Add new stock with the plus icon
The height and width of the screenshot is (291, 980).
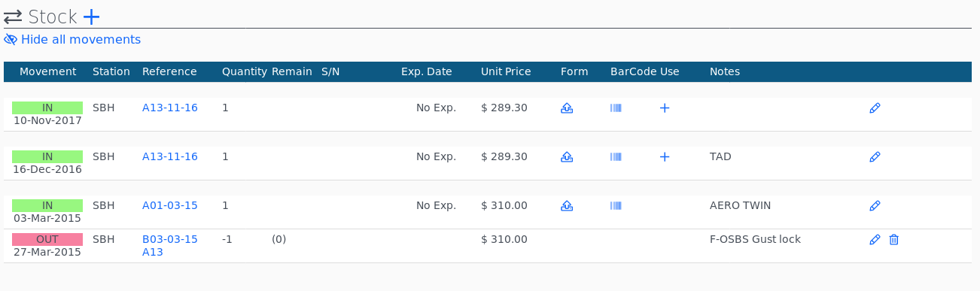pos(91,16)
